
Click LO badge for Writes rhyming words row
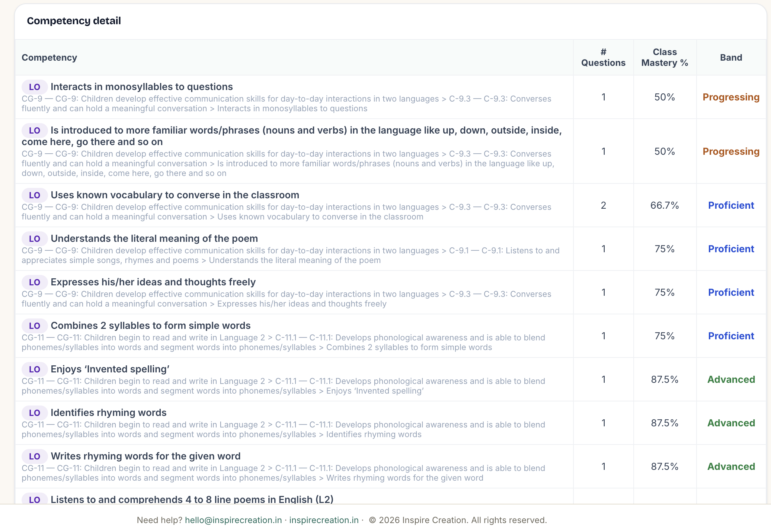[34, 456]
